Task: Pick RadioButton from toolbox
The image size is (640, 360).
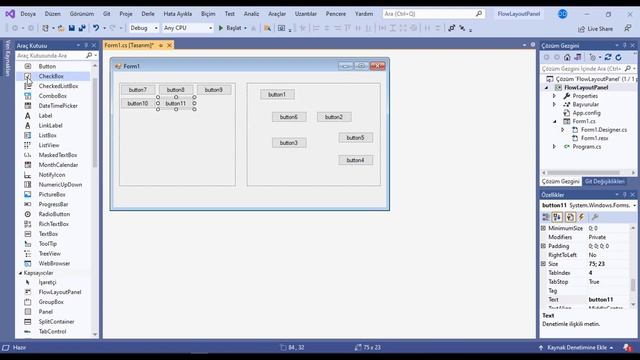Action: coord(54,214)
